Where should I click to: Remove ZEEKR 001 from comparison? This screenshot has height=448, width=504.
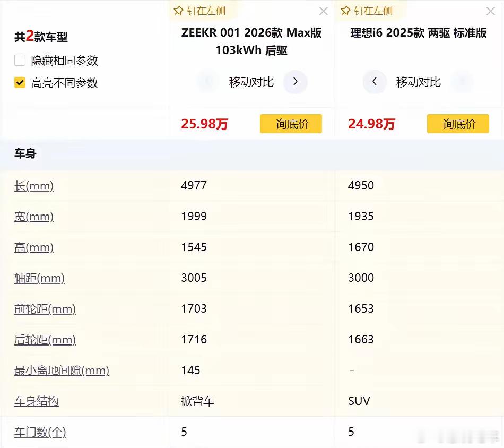point(324,11)
